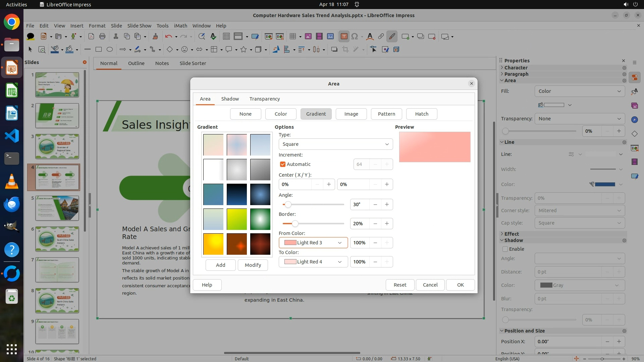Select the yellow-green gradient swatch
The width and height of the screenshot is (644, 362).
(236, 219)
